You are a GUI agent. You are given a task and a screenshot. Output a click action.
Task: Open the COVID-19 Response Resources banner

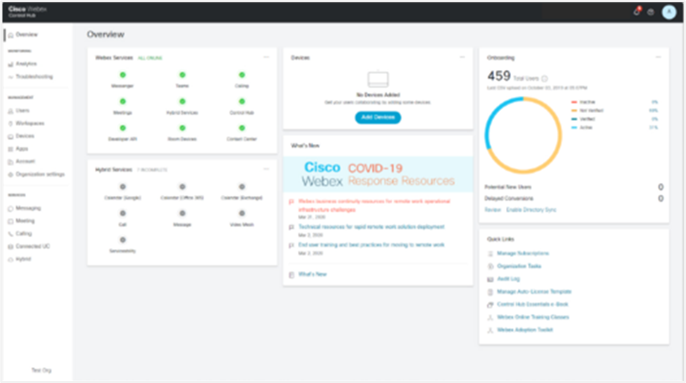coord(378,174)
